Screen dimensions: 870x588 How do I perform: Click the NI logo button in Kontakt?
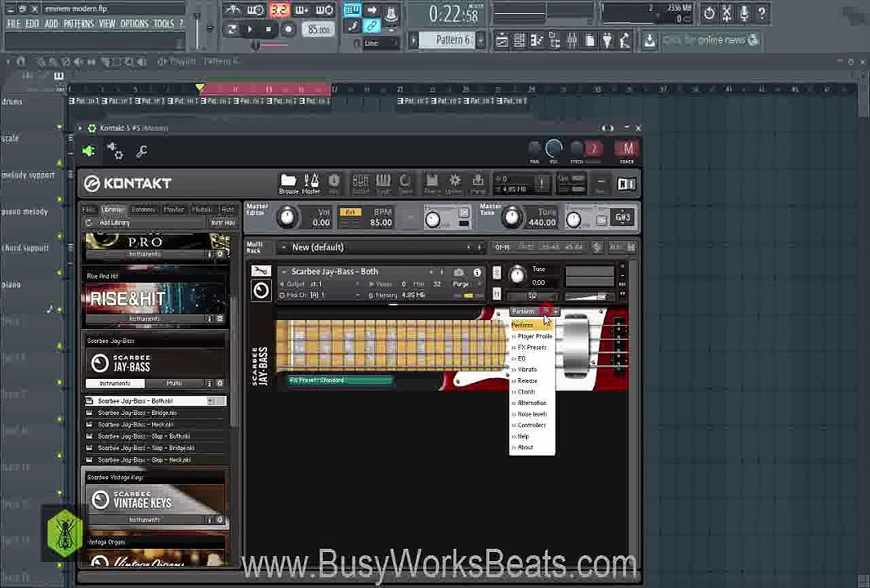[x=626, y=185]
